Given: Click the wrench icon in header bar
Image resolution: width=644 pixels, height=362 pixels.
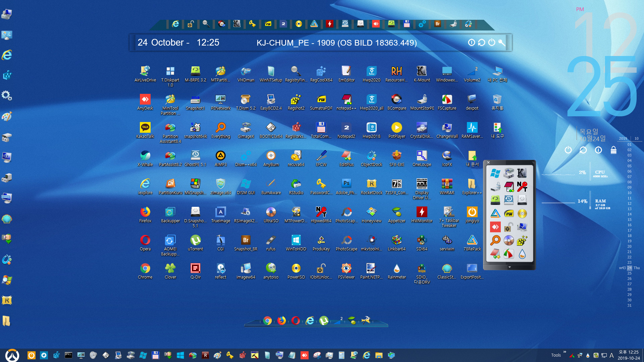Looking at the screenshot, I should pyautogui.click(x=502, y=42).
